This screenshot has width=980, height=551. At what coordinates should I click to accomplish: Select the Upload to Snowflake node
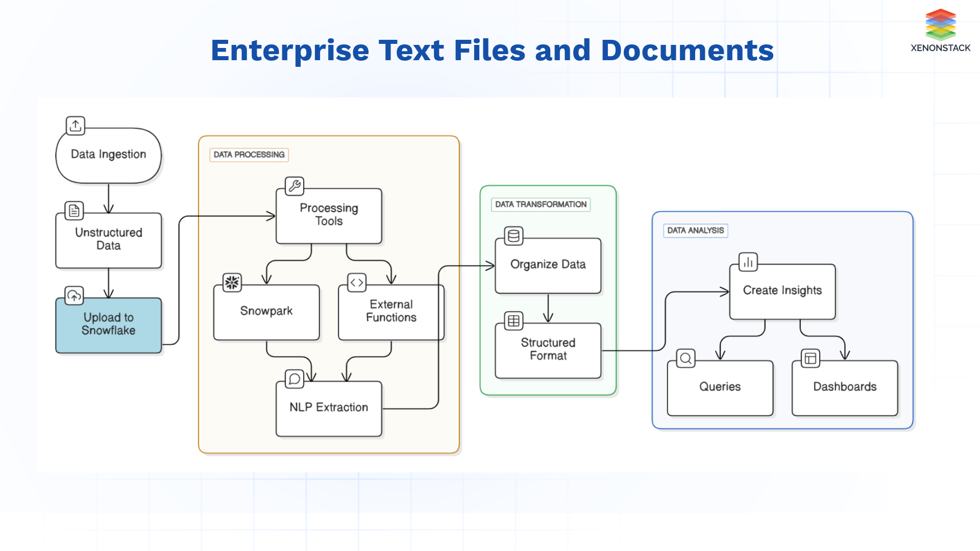pyautogui.click(x=108, y=325)
